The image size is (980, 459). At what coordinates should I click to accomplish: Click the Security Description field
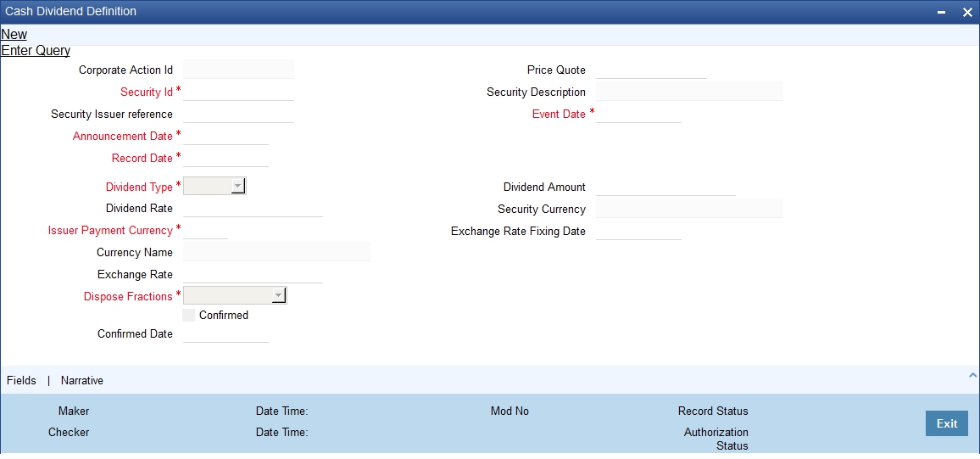click(688, 92)
